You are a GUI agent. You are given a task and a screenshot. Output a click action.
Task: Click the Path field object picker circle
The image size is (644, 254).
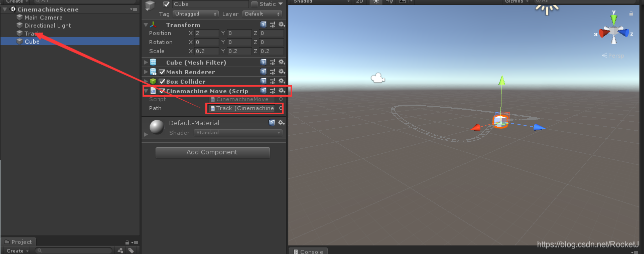[x=281, y=108]
